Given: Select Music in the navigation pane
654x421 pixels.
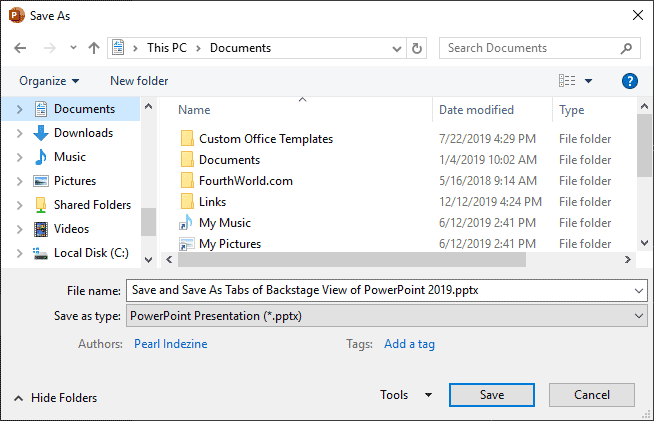Looking at the screenshot, I should [x=70, y=157].
